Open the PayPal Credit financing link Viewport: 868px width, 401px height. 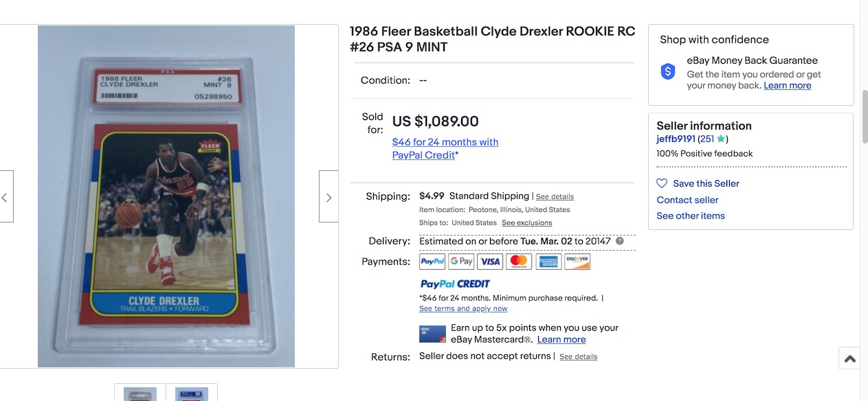[445, 148]
